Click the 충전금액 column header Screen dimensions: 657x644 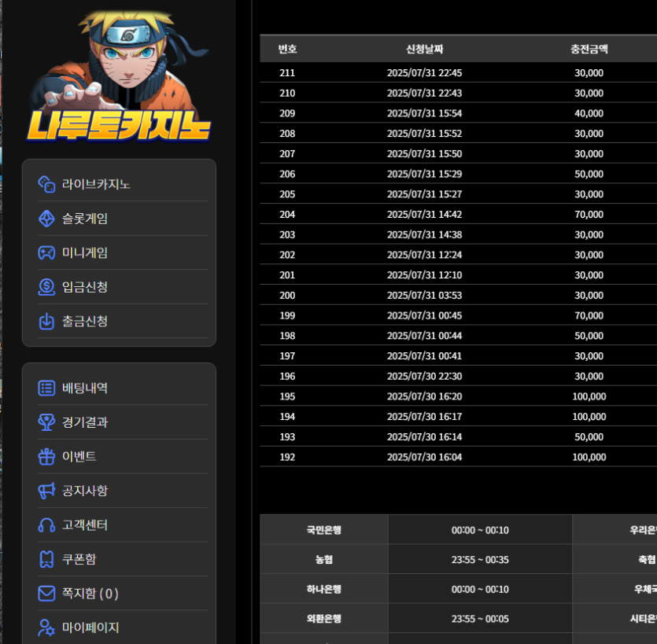tap(589, 49)
